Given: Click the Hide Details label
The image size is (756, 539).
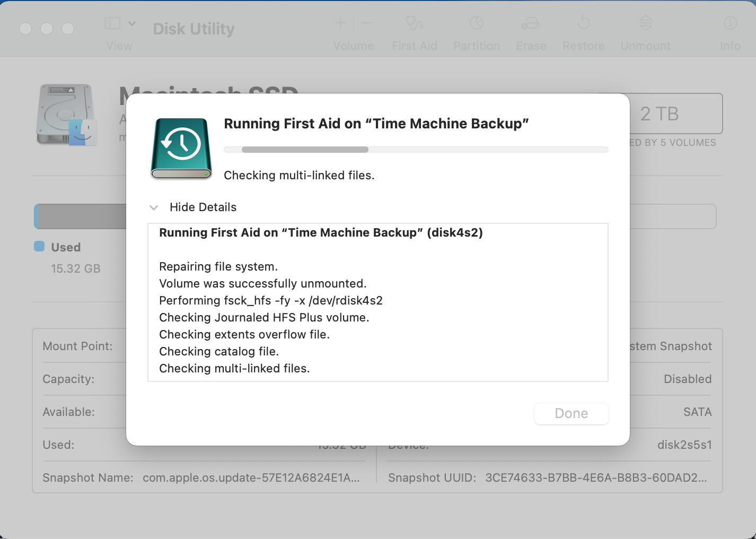Looking at the screenshot, I should (x=203, y=207).
